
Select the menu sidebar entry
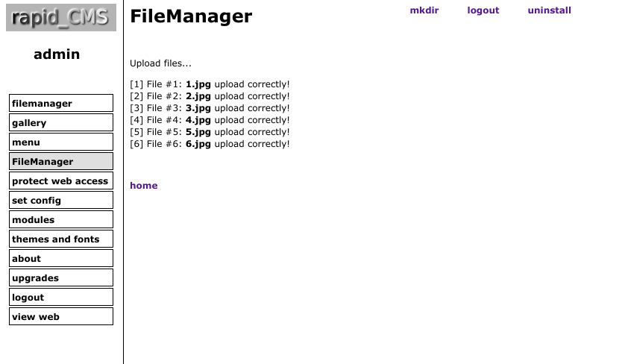(x=61, y=142)
